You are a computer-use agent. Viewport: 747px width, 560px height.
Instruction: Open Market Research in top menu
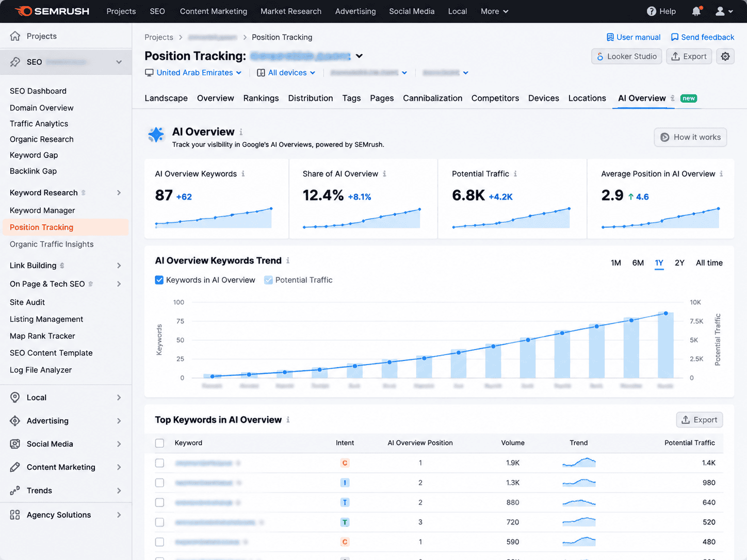click(291, 11)
